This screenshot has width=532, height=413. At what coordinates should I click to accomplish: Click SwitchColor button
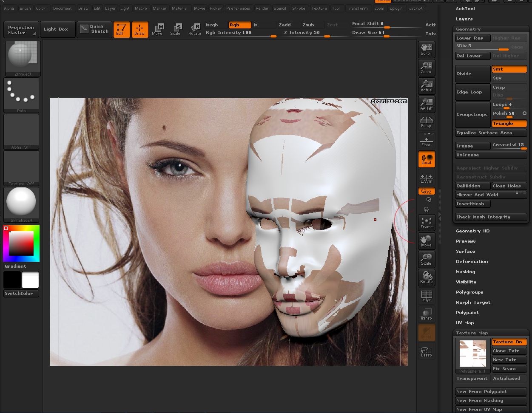coord(21,294)
